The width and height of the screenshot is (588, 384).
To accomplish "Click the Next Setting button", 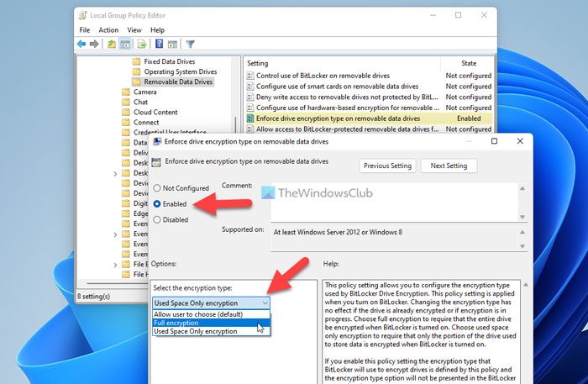I will pos(449,166).
